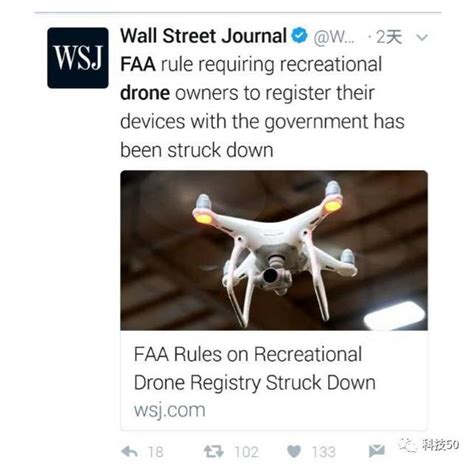Open the drone photo thumbnail

[x=274, y=250]
